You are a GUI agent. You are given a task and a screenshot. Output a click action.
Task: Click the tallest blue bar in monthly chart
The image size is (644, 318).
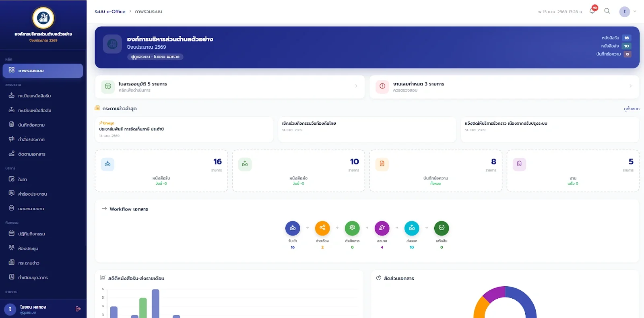click(155, 304)
